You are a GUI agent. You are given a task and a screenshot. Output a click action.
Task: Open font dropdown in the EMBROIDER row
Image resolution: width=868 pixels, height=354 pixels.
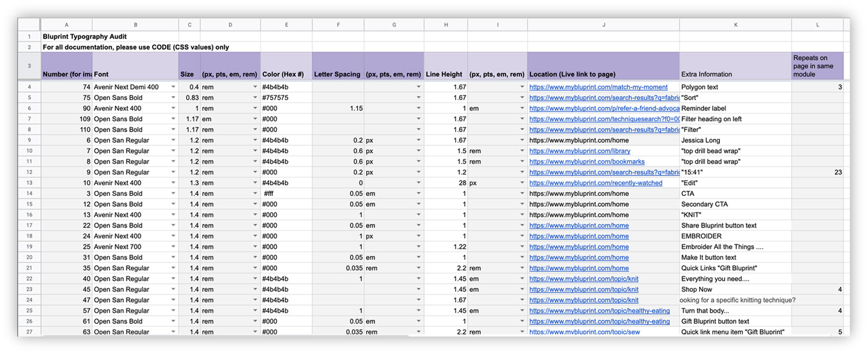coord(173,236)
